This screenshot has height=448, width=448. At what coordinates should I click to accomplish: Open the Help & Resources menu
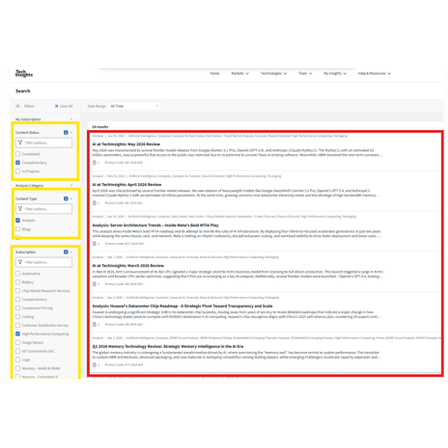point(374,73)
